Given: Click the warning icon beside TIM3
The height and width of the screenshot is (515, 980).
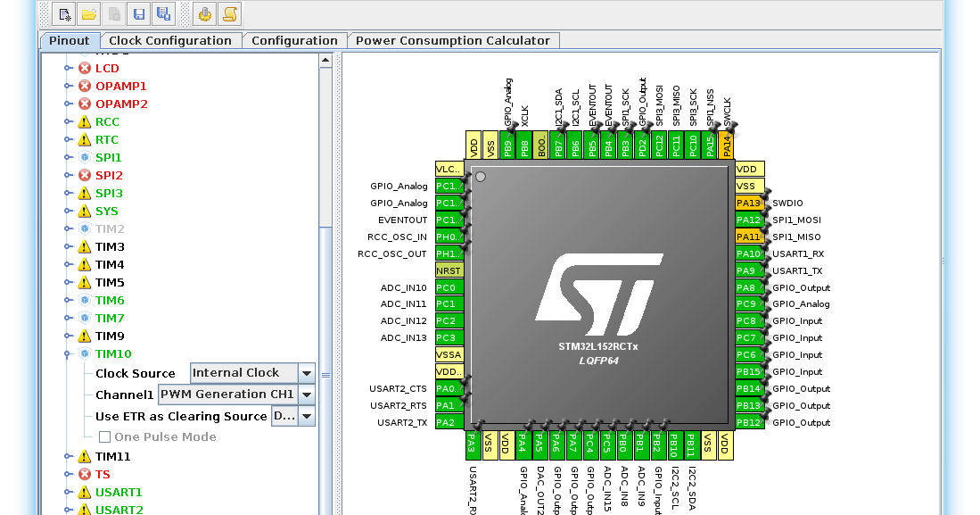Looking at the screenshot, I should pos(85,246).
